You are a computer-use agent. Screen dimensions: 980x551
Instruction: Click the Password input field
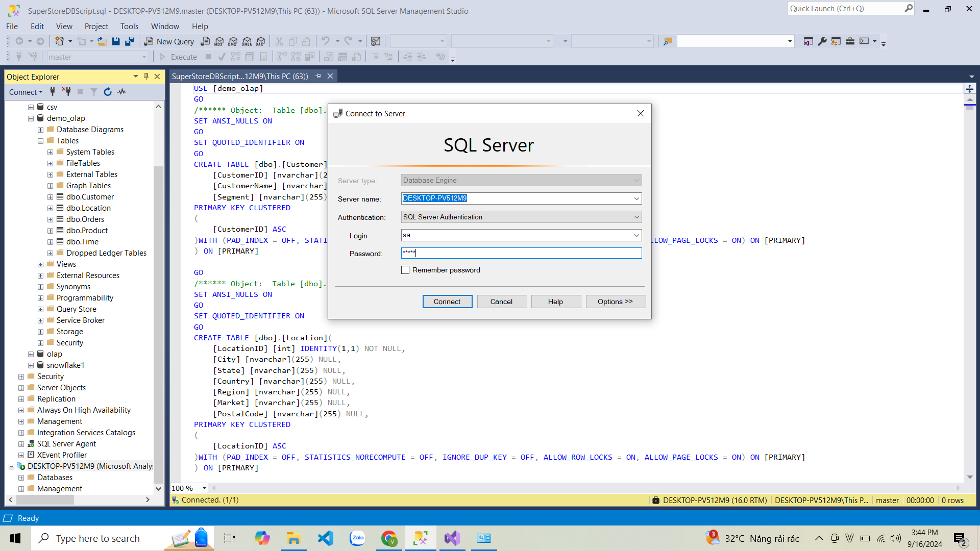522,253
